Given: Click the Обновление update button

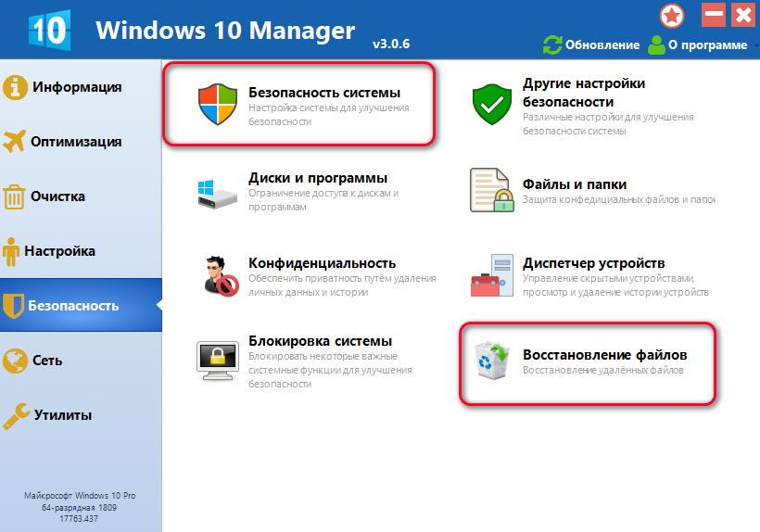Looking at the screenshot, I should 591,44.
